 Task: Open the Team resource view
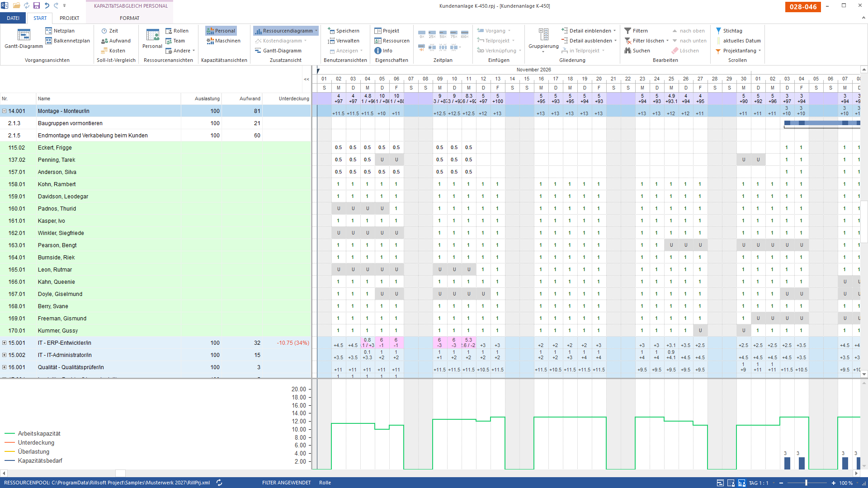tap(175, 41)
